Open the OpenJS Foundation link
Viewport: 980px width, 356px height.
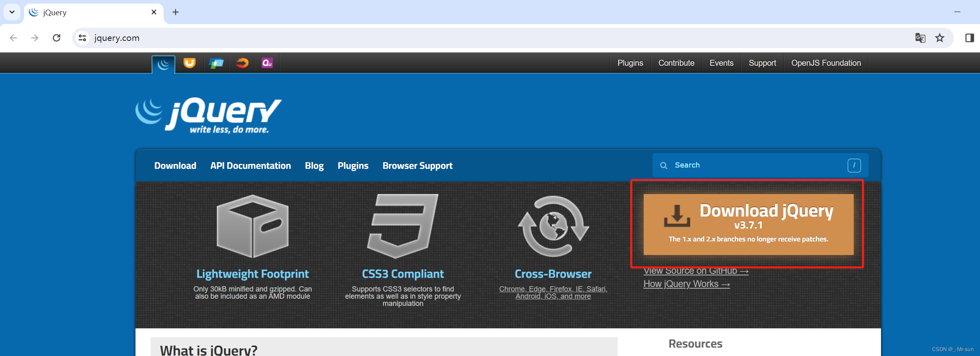click(x=826, y=63)
